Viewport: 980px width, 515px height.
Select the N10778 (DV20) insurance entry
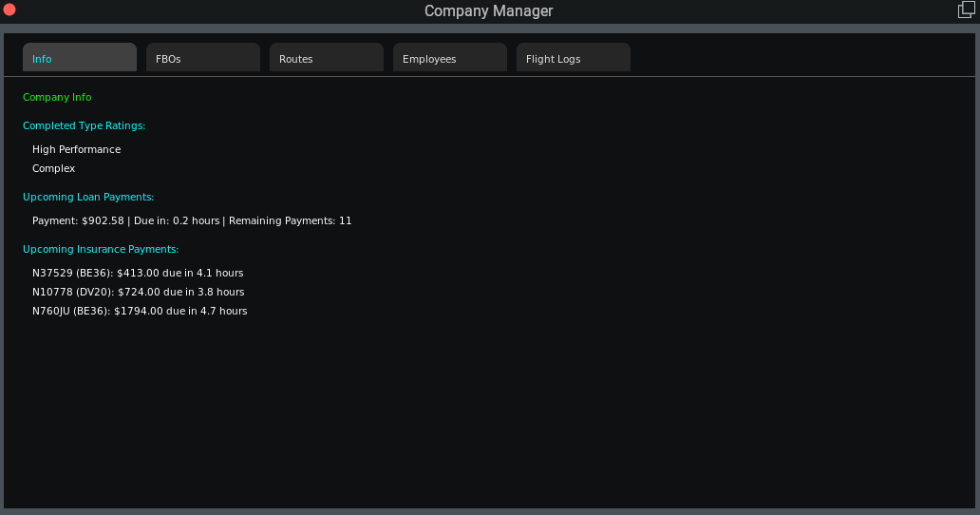138,292
